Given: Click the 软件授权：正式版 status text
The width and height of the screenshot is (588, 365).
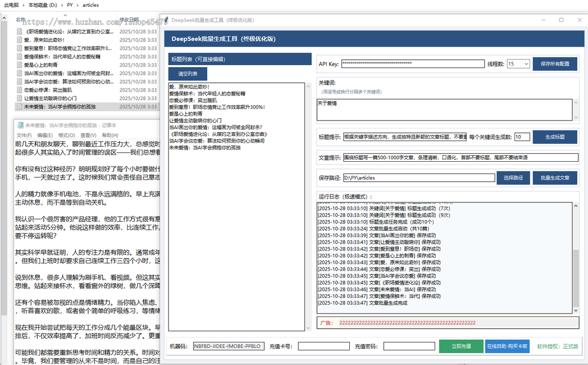Looking at the screenshot, I should click(558, 346).
